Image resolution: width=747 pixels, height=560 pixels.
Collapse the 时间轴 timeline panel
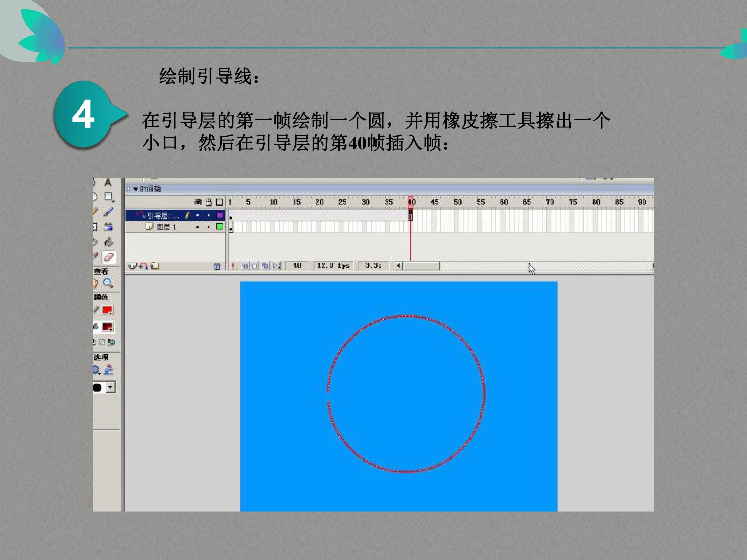click(x=136, y=189)
